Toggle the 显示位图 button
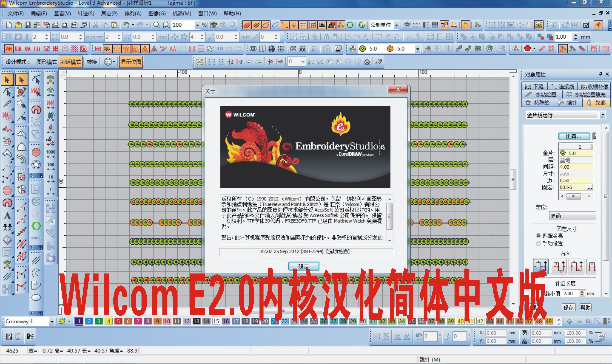The width and height of the screenshot is (612, 364). coord(131,62)
